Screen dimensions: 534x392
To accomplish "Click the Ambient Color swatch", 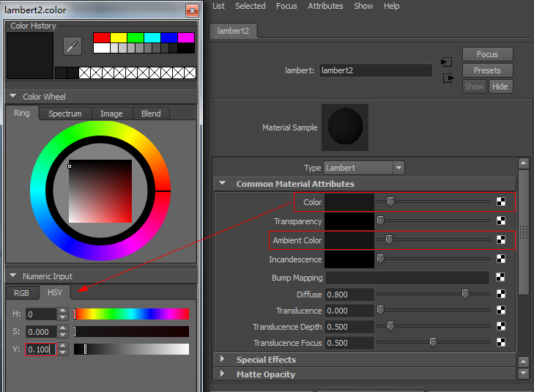I will [349, 240].
